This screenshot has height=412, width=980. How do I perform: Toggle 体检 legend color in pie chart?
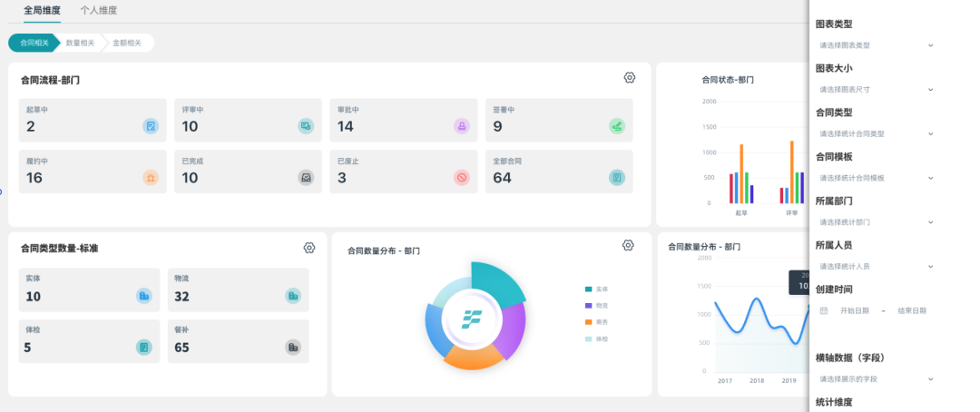(x=588, y=338)
